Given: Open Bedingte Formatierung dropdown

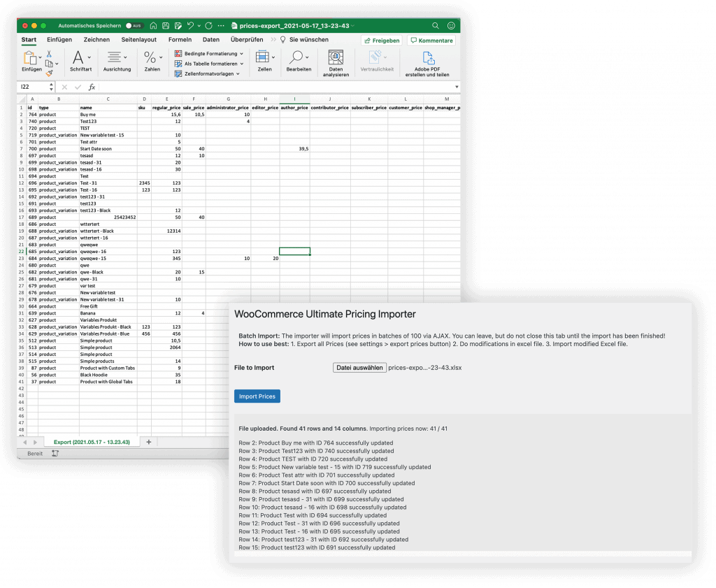Looking at the screenshot, I should coord(209,53).
